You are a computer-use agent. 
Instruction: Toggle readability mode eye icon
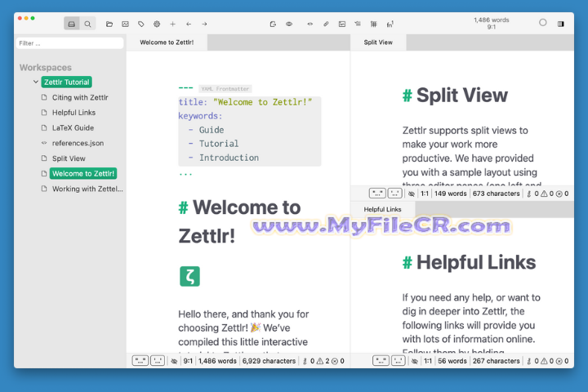[x=289, y=24]
